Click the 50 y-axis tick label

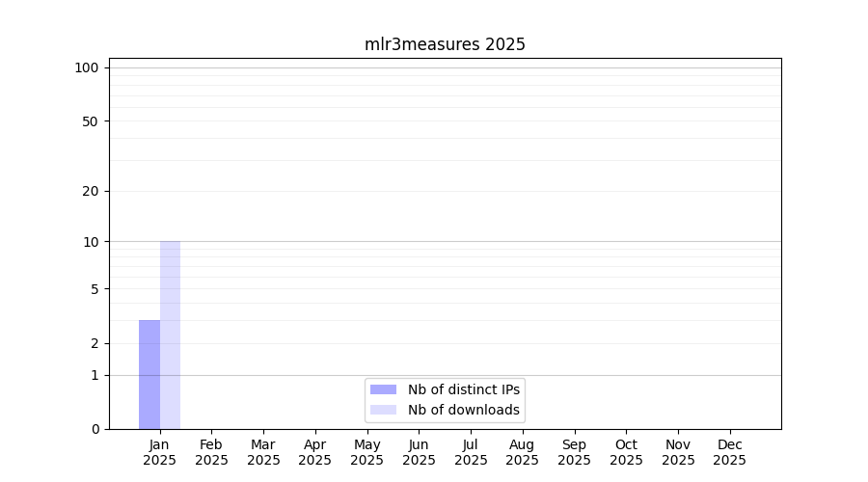pyautogui.click(x=90, y=121)
